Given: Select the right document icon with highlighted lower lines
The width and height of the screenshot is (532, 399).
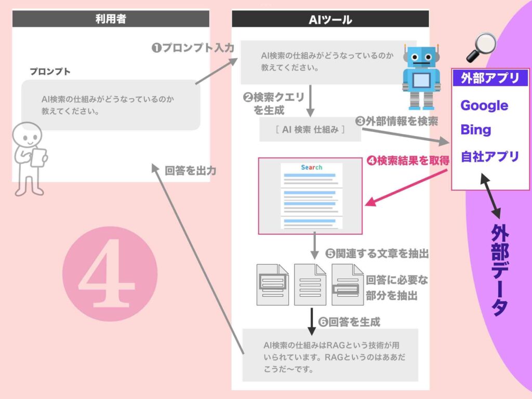Looking at the screenshot, I should point(347,285).
